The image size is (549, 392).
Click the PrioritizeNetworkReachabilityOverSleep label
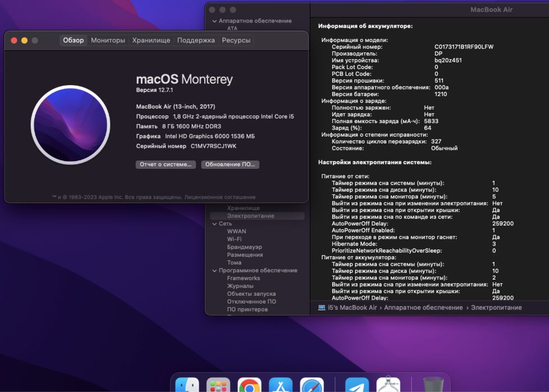pyautogui.click(x=387, y=251)
